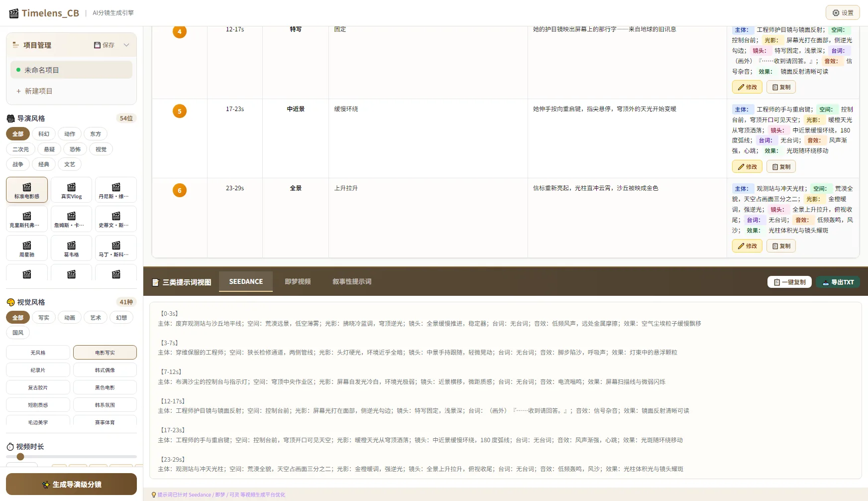The image size is (868, 501).
Task: Click 导出TXT export button
Action: tap(838, 282)
